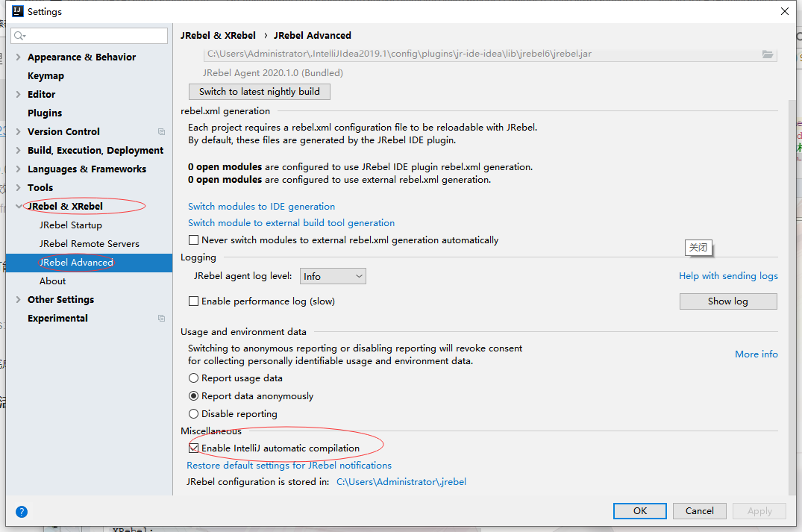Expand the Editor tree node
Viewport: 802px width, 532px height.
19,95
